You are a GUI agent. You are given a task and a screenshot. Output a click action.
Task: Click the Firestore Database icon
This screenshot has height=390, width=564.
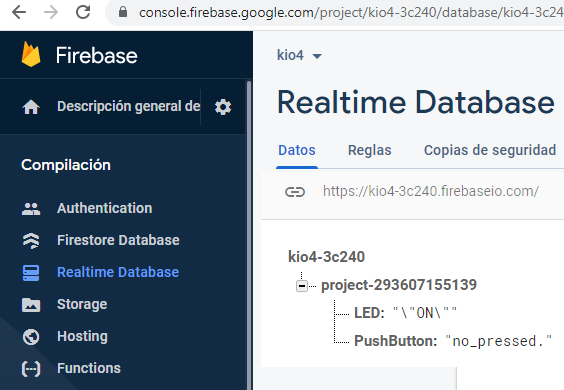(x=31, y=241)
